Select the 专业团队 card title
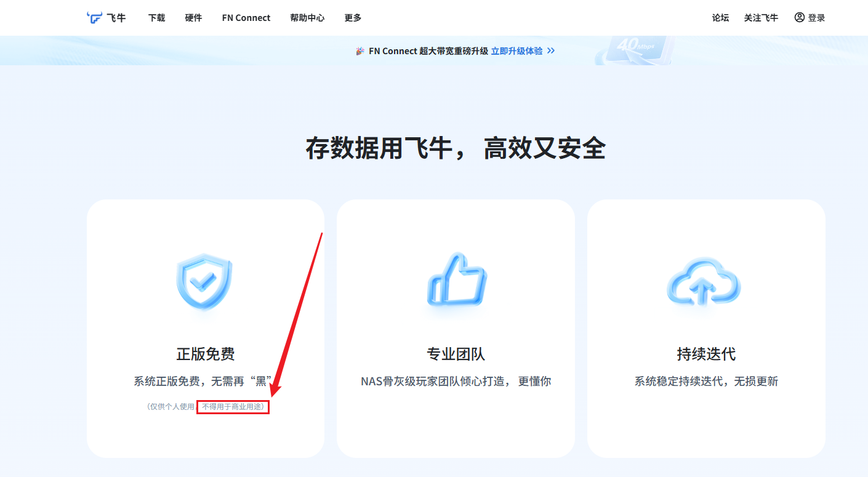Image resolution: width=868 pixels, height=477 pixels. pos(456,354)
